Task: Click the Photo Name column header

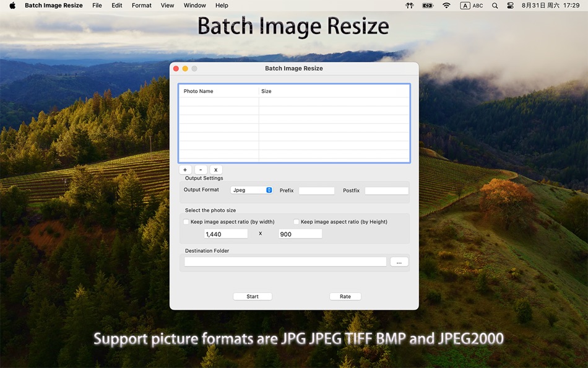Action: [199, 91]
